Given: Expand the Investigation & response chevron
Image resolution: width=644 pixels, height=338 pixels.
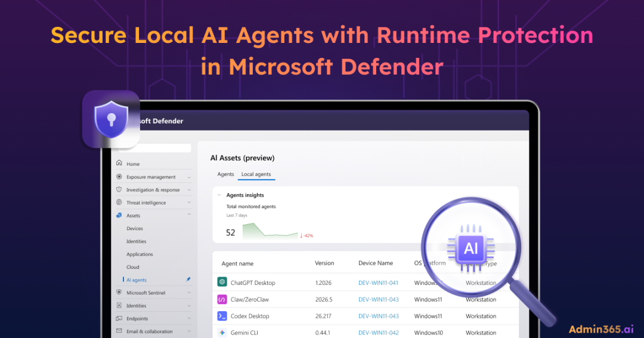Looking at the screenshot, I should pos(189,190).
